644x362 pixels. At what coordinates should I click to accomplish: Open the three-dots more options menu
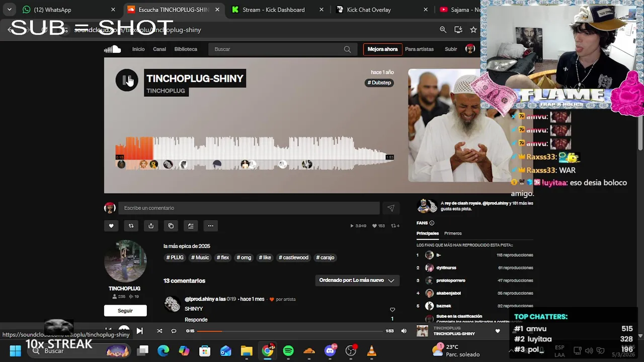pyautogui.click(x=211, y=226)
